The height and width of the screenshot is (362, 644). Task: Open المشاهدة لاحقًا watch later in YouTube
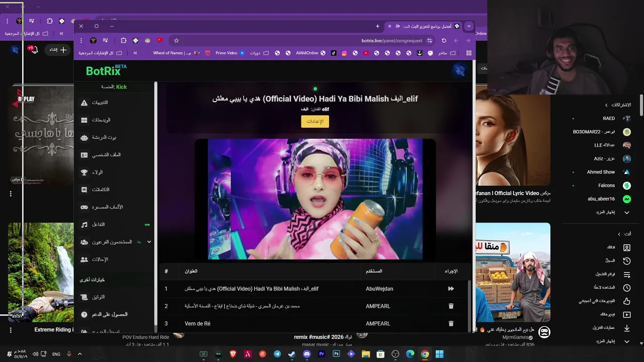tap(612, 288)
